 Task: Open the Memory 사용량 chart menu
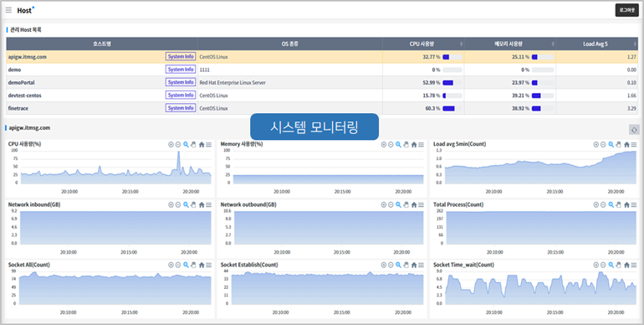pos(421,144)
